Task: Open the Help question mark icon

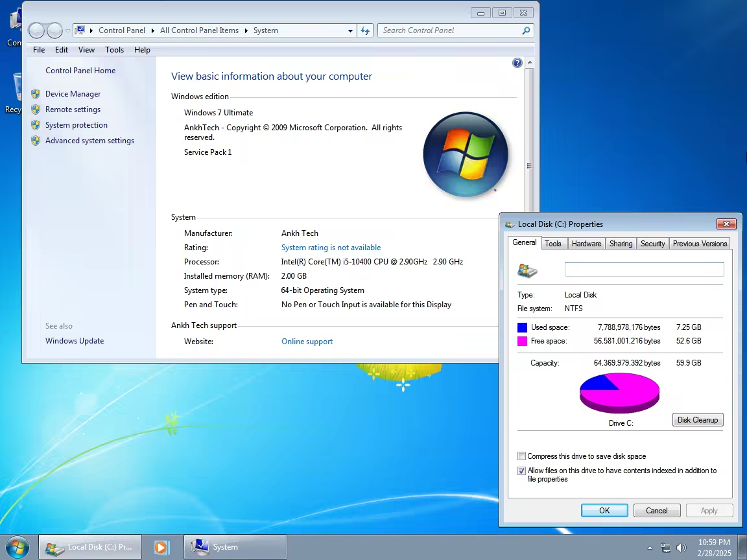Action: point(517,63)
